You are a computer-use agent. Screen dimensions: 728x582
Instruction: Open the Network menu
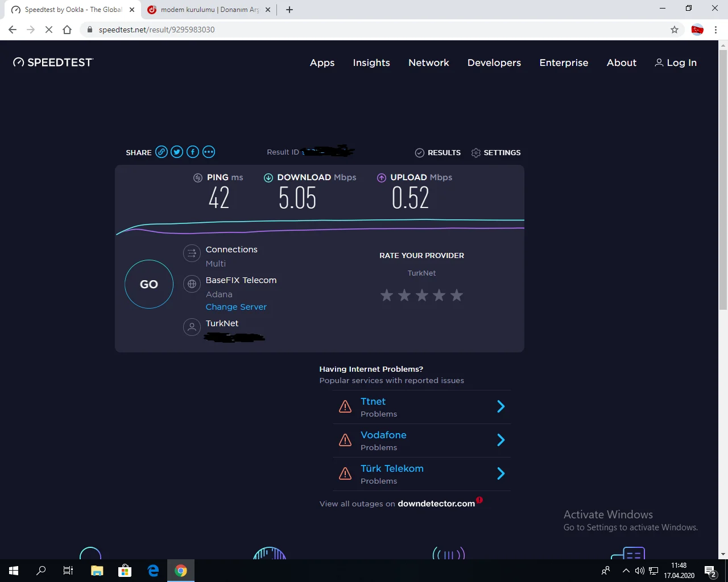tap(429, 63)
